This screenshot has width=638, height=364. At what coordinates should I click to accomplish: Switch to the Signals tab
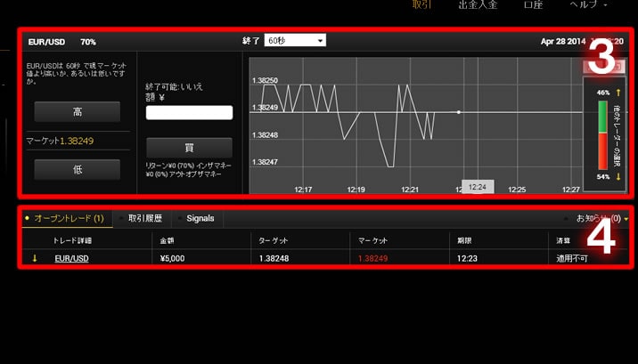tap(200, 218)
